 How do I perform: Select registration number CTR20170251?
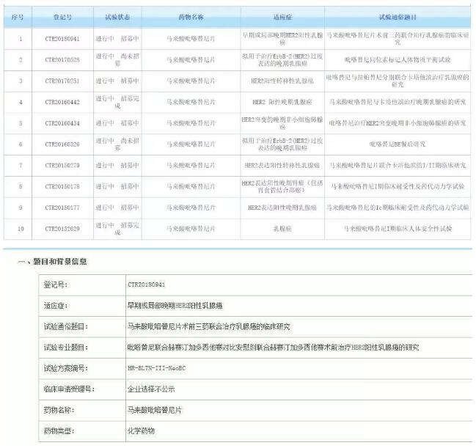tap(62, 80)
